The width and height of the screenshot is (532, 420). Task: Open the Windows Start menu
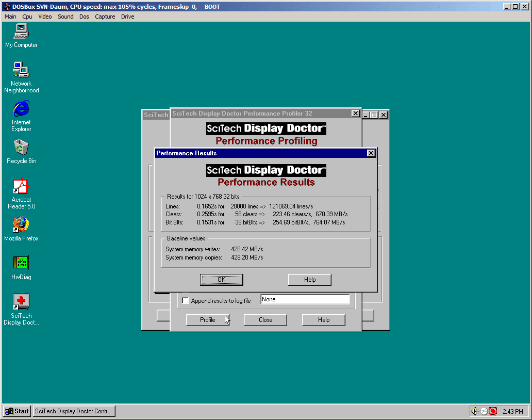pos(18,411)
